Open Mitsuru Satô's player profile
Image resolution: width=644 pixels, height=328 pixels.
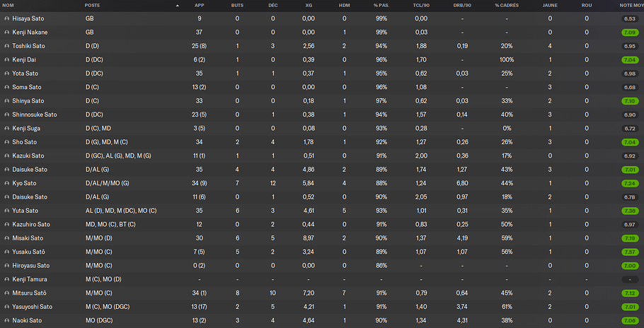pos(29,293)
